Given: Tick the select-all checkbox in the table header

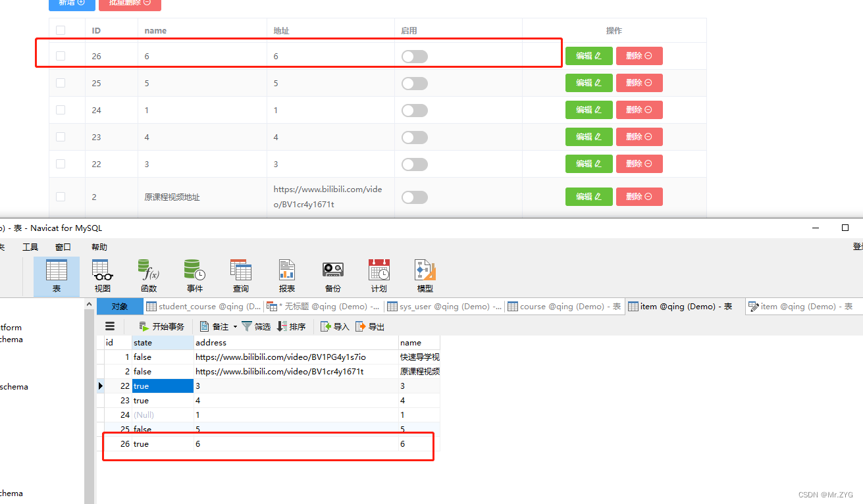Looking at the screenshot, I should (x=61, y=30).
